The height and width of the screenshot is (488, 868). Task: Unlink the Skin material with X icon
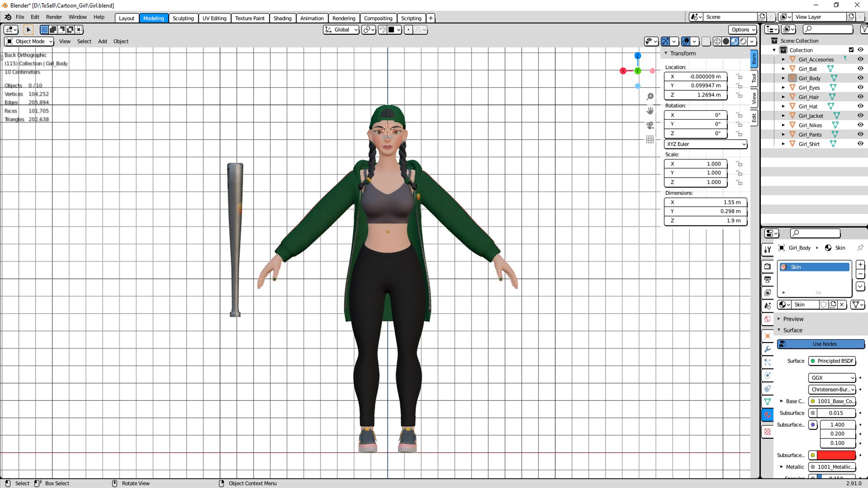click(x=842, y=305)
